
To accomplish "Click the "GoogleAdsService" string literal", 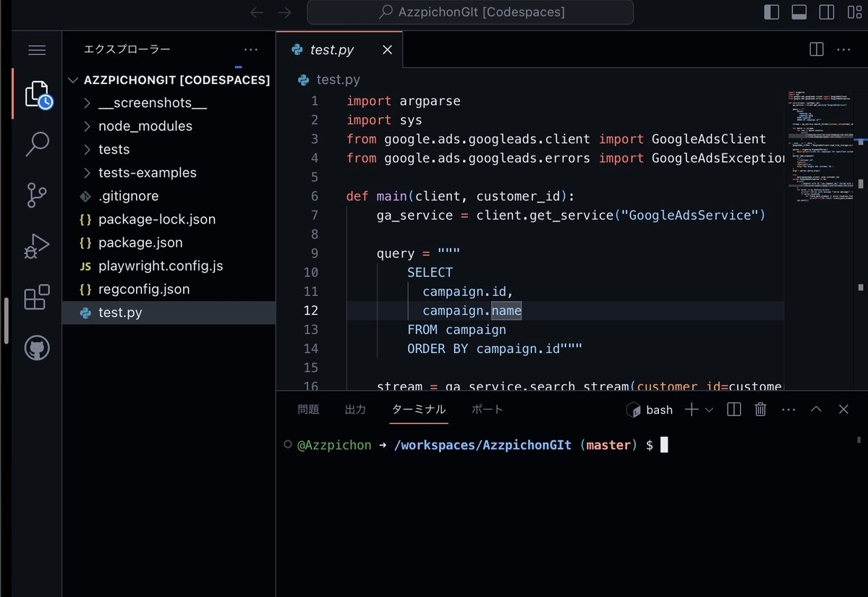I will pyautogui.click(x=689, y=215).
